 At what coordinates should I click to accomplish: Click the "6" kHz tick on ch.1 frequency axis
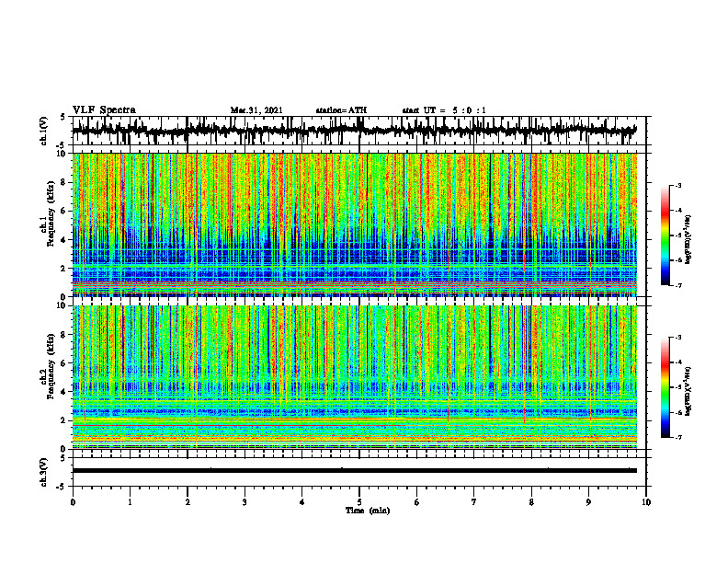(64, 211)
